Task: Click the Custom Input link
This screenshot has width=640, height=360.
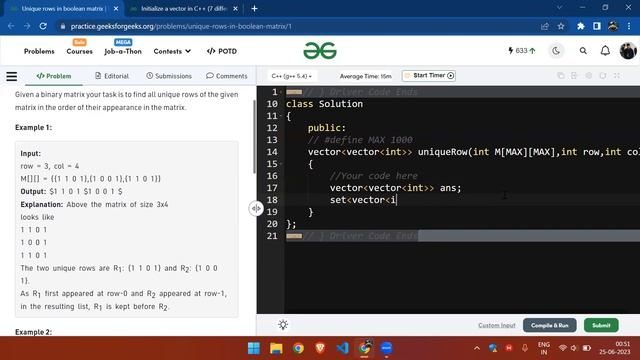Action: coord(497,325)
